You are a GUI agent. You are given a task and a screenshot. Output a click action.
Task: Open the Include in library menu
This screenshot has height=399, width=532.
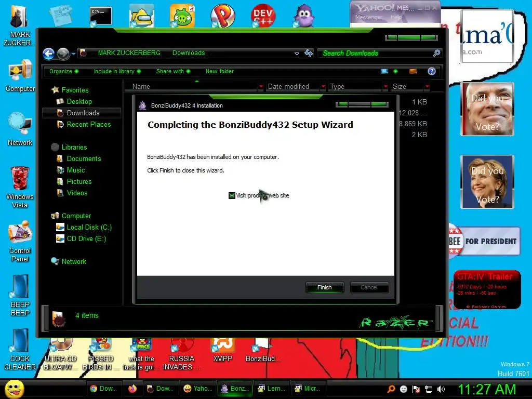117,71
